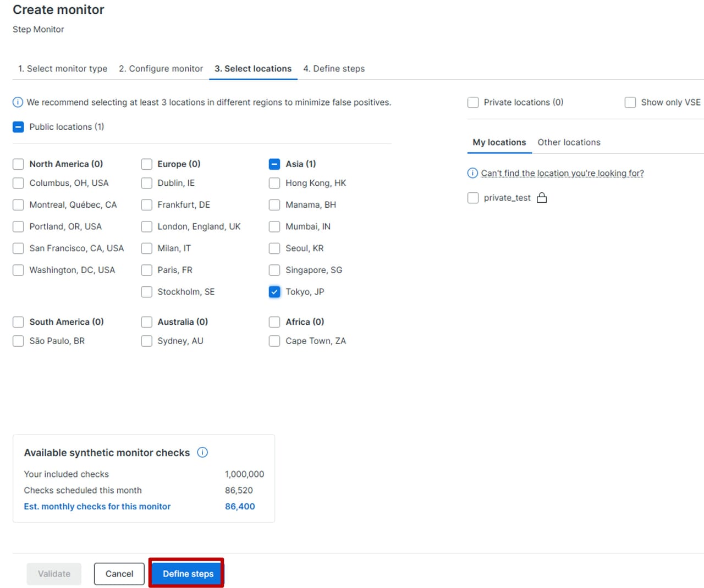Screen dimensions: 704x588
Task: Open Can't find the location link
Action: pos(562,173)
